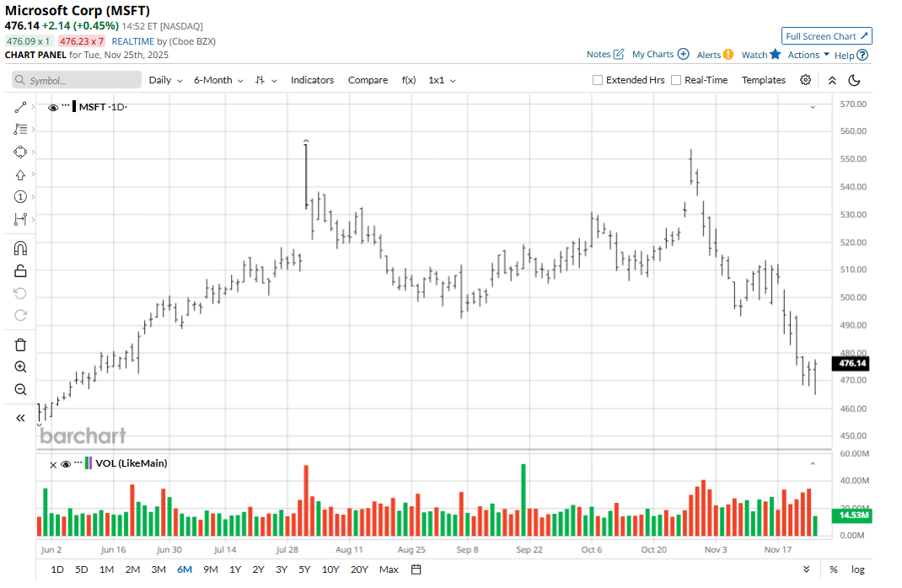Select the Max time range
Image resolution: width=902 pixels, height=588 pixels.
click(x=389, y=569)
